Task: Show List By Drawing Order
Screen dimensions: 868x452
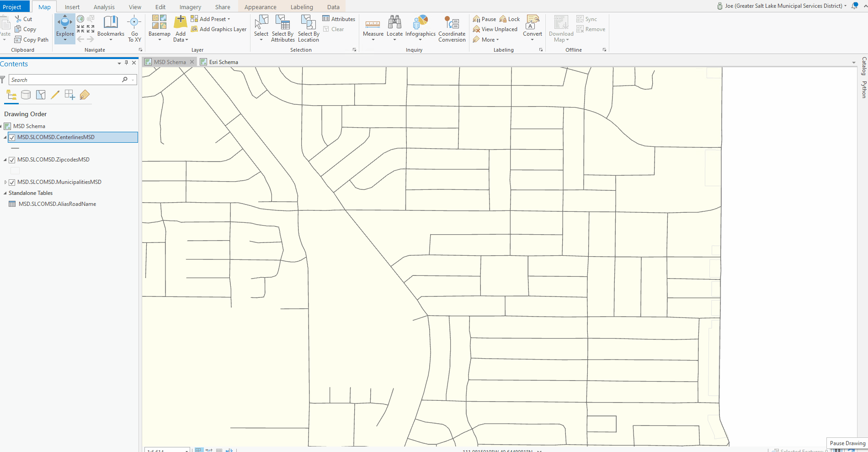Action: [11, 95]
